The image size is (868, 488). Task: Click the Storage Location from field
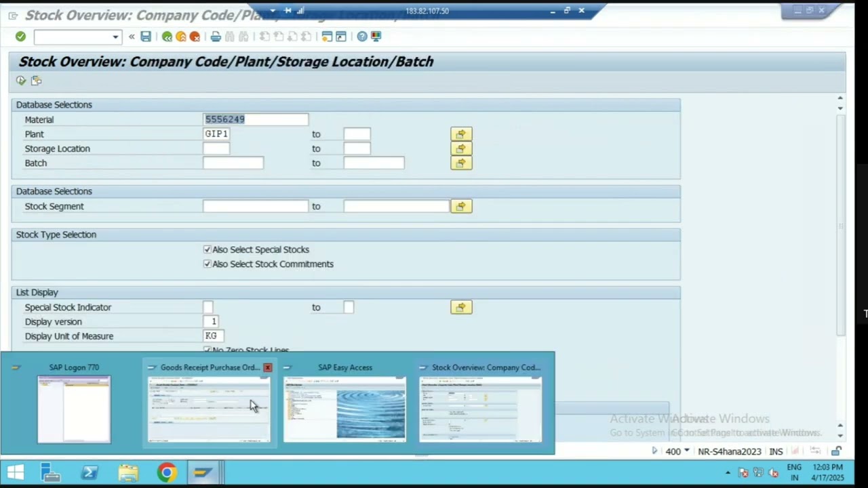(x=216, y=148)
